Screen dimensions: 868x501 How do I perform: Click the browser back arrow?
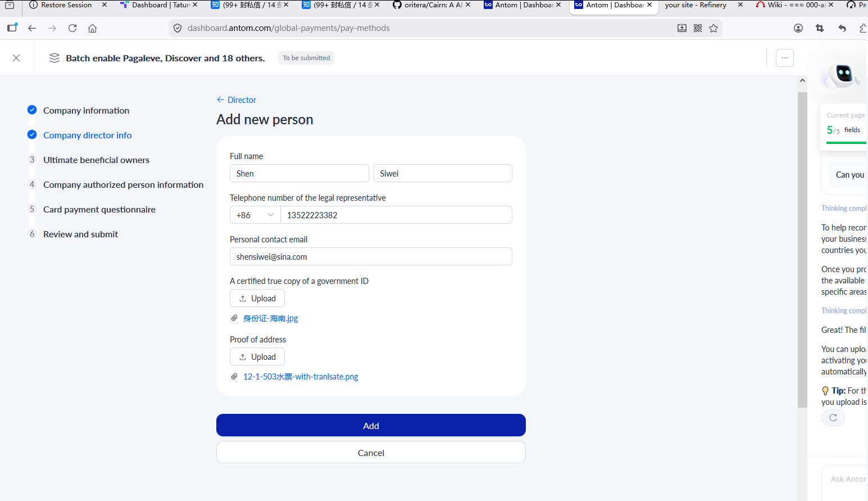click(x=32, y=28)
